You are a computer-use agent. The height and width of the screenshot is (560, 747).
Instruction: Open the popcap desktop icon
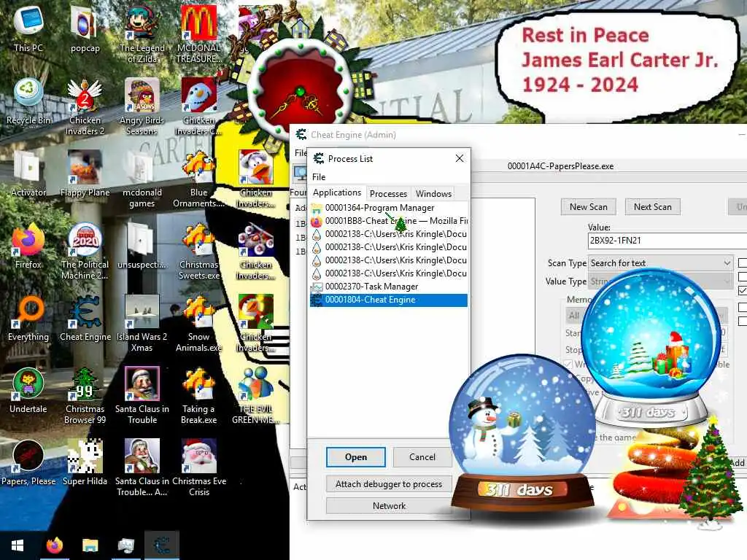pyautogui.click(x=85, y=28)
